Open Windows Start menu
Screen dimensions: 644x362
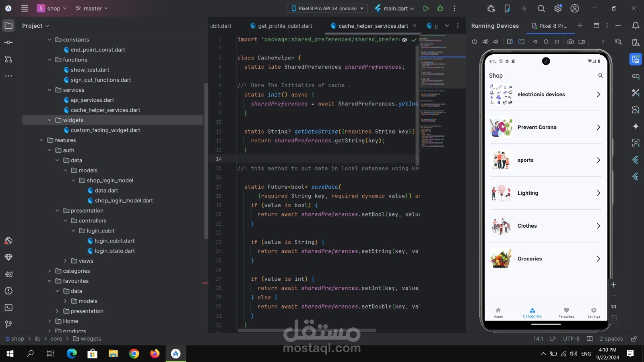click(x=10, y=354)
